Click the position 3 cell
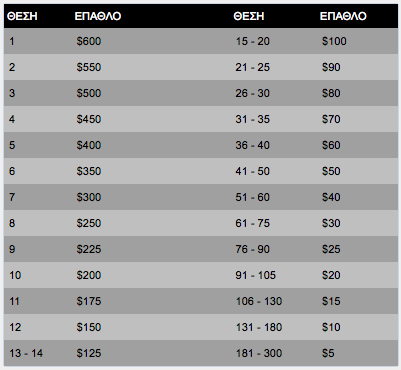Viewport: 401px width, 370px height. click(12, 93)
